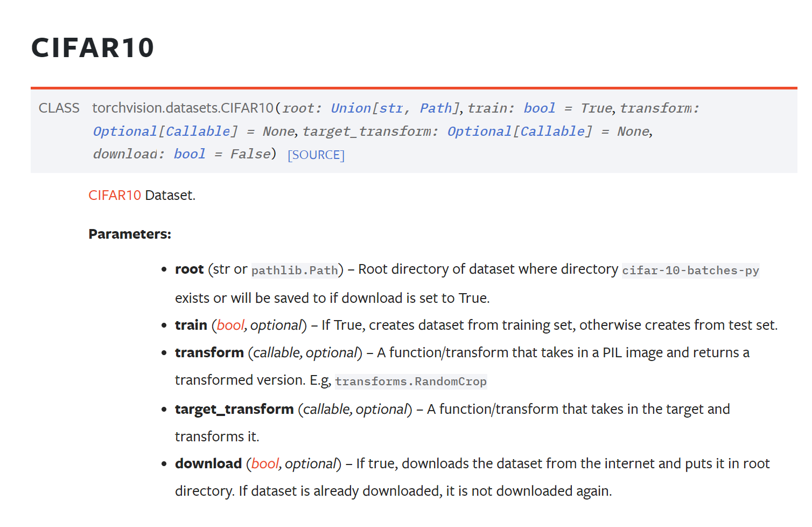Click 'torchvision.datasets.CIFAR10' class name in signature

[x=183, y=108]
